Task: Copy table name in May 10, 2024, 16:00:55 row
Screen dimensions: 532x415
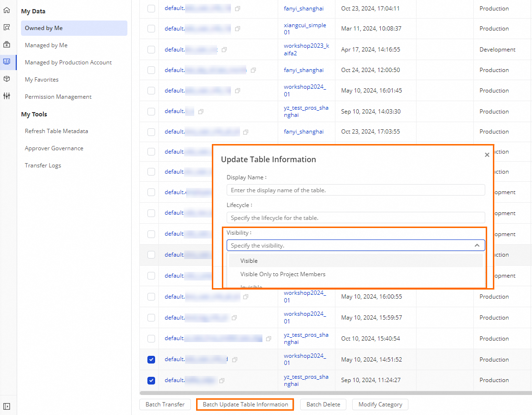Action: (x=246, y=297)
